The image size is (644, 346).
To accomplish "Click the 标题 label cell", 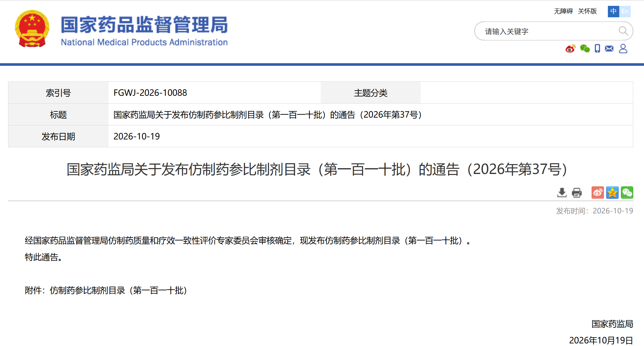I will (58, 115).
